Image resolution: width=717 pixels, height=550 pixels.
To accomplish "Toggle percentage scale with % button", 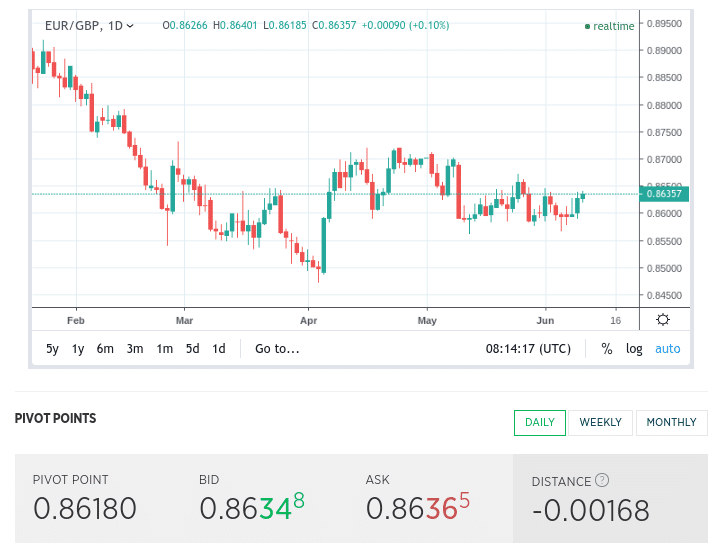I will click(x=606, y=349).
